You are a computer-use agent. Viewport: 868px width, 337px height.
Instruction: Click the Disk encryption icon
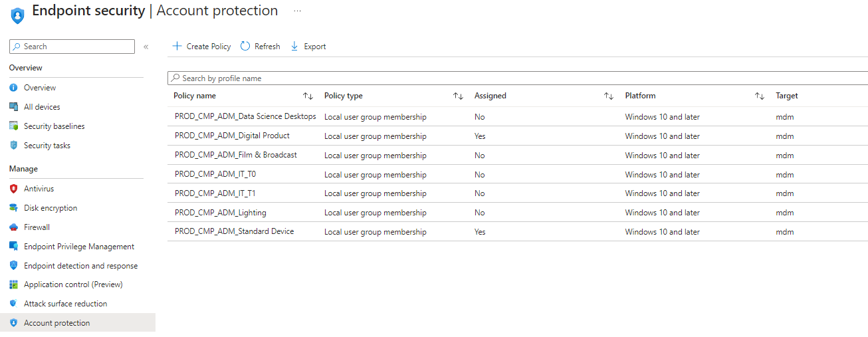tap(13, 208)
